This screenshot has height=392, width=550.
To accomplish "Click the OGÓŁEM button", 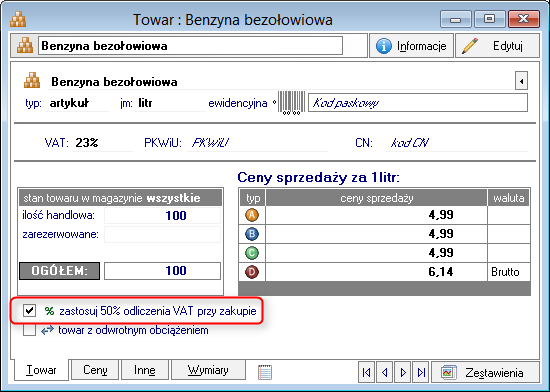I will pos(59,271).
